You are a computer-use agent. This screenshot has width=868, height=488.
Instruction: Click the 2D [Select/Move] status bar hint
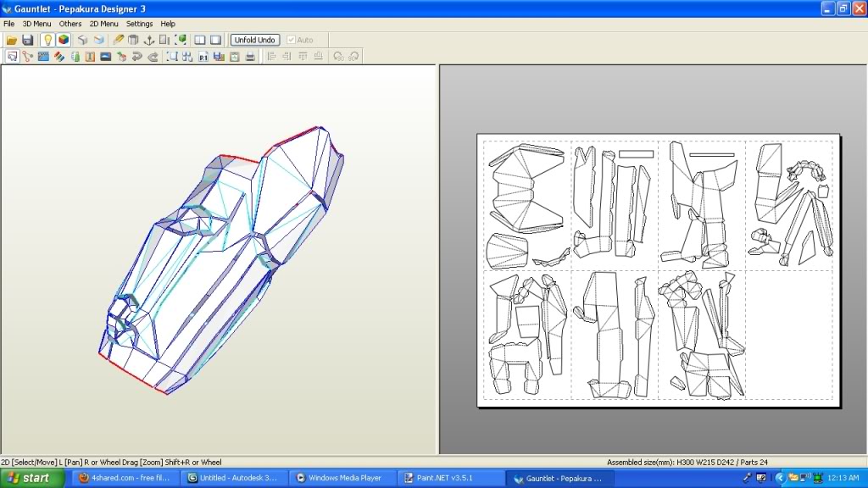pos(111,462)
